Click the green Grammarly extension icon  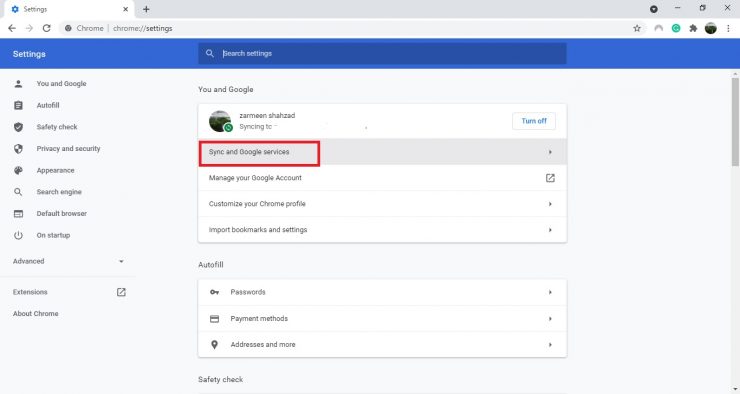click(676, 28)
